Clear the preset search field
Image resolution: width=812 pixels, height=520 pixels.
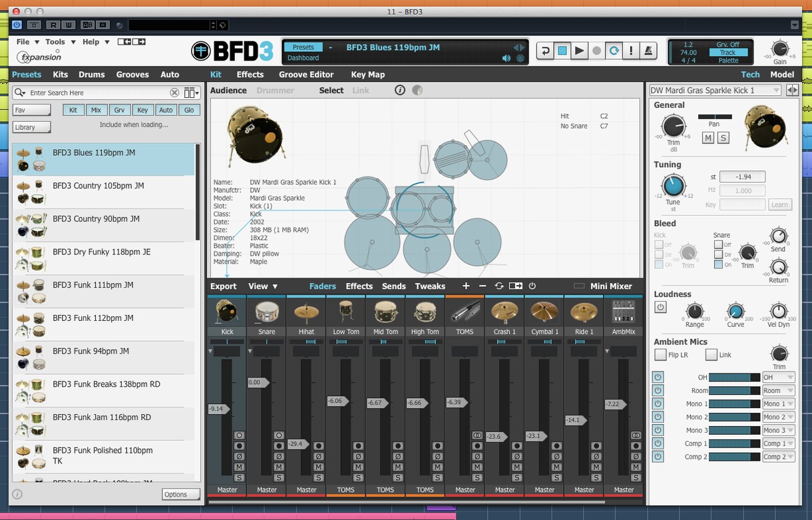pyautogui.click(x=174, y=93)
